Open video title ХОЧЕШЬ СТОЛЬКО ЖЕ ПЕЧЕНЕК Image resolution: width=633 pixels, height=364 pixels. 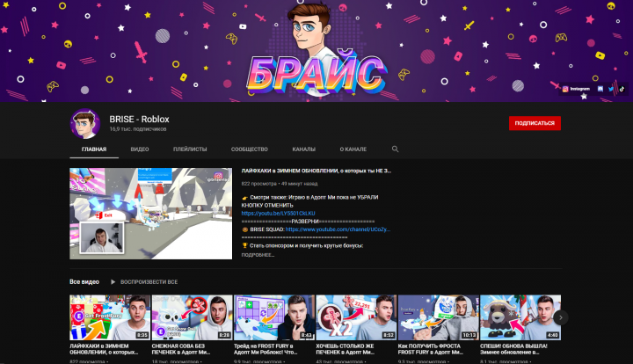[346, 349]
